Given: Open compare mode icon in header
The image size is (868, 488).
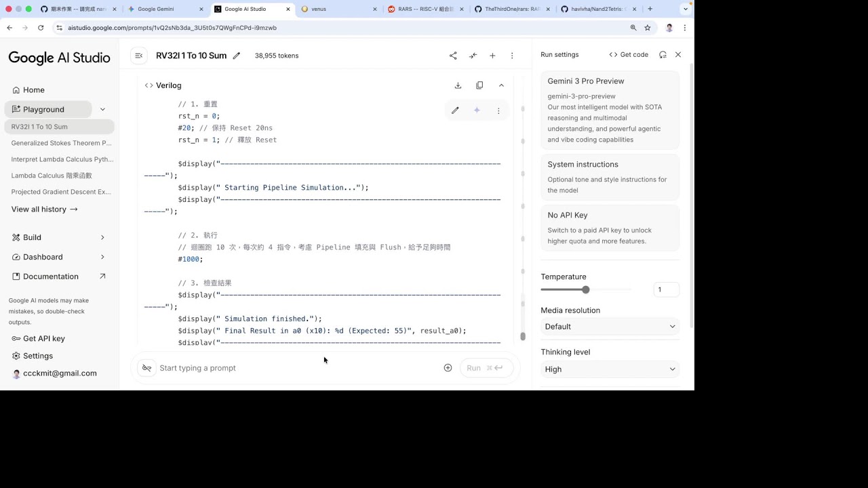Looking at the screenshot, I should click(473, 56).
